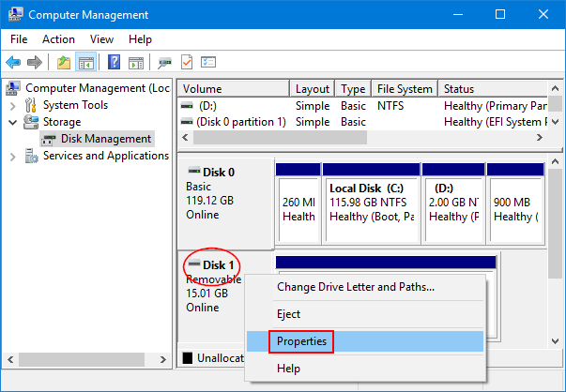Click the Back arrow toolbar icon

coord(13,63)
